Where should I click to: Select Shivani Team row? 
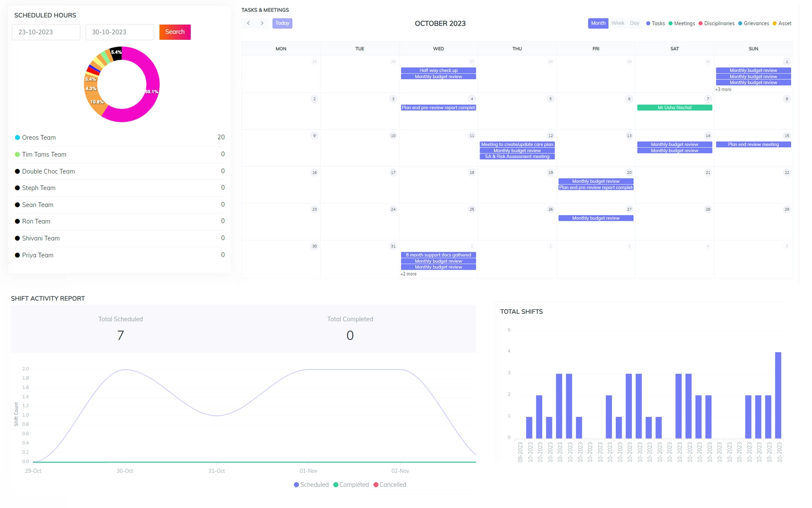click(x=120, y=238)
